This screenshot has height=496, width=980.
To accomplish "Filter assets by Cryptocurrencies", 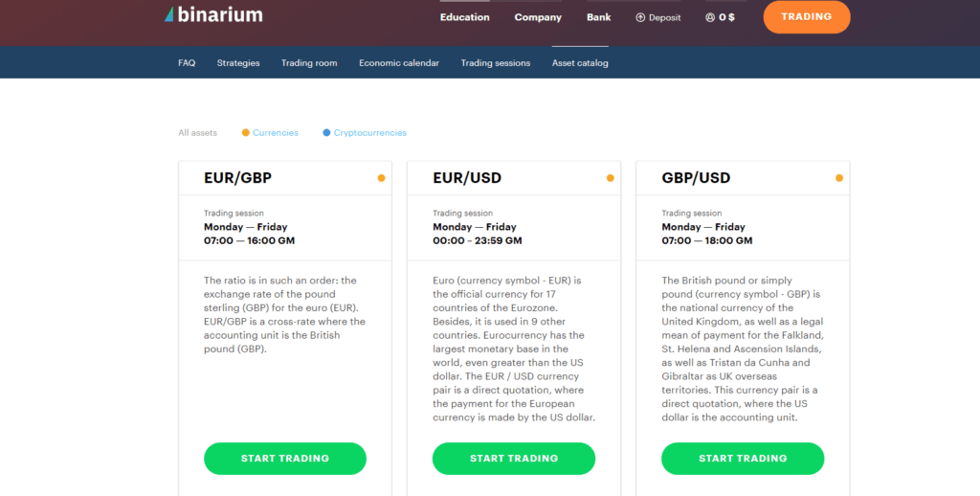I will (369, 133).
